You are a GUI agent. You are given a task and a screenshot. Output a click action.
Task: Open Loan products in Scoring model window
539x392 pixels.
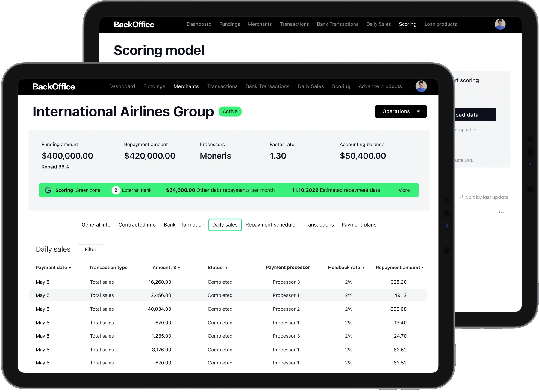440,24
